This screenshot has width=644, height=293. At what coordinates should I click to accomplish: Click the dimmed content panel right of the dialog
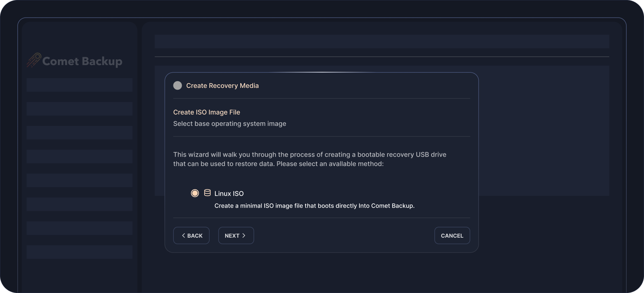(543, 130)
